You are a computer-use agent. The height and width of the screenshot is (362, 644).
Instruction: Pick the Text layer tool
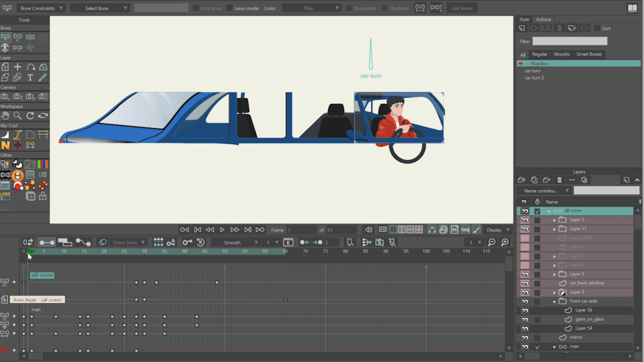(x=30, y=78)
